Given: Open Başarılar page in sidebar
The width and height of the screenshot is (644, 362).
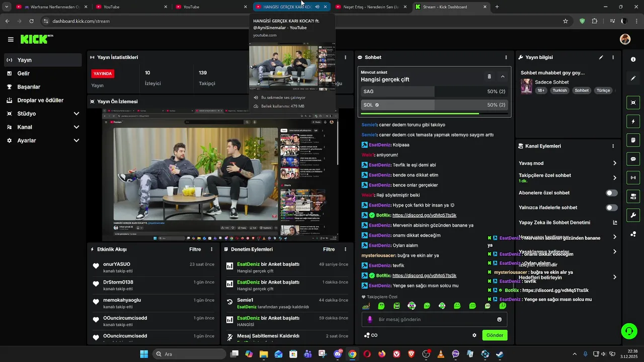Looking at the screenshot, I should point(43,87).
